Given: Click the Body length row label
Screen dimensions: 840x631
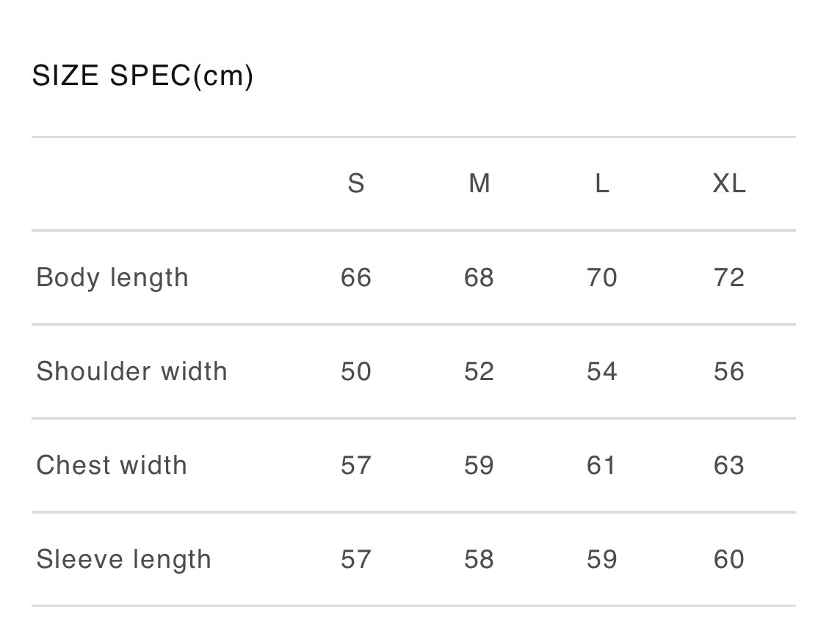Looking at the screenshot, I should 112,277.
